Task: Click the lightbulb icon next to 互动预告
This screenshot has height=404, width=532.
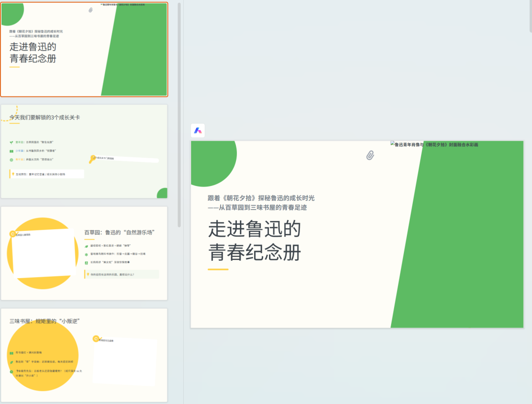Action: (x=13, y=174)
